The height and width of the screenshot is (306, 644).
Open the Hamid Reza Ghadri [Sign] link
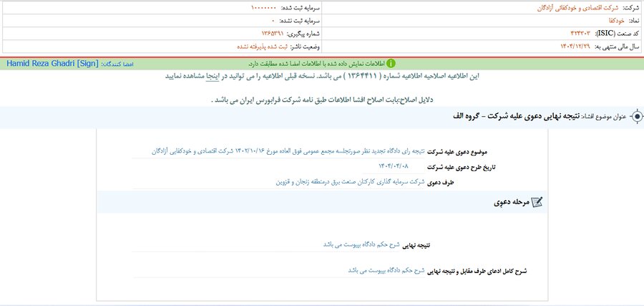[x=52, y=64]
